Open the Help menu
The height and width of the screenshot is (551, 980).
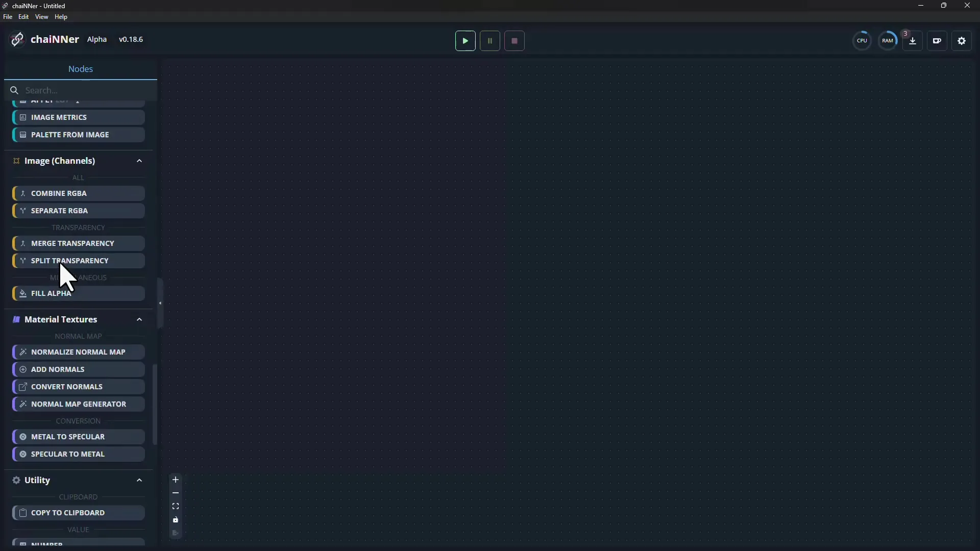(60, 16)
